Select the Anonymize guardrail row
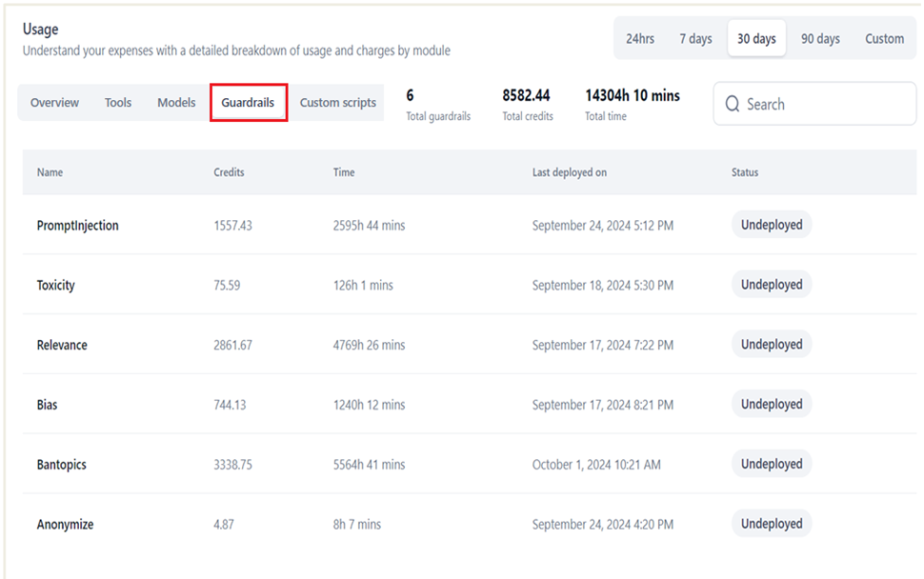Screen dimensions: 924x579 pyautogui.click(x=469, y=524)
